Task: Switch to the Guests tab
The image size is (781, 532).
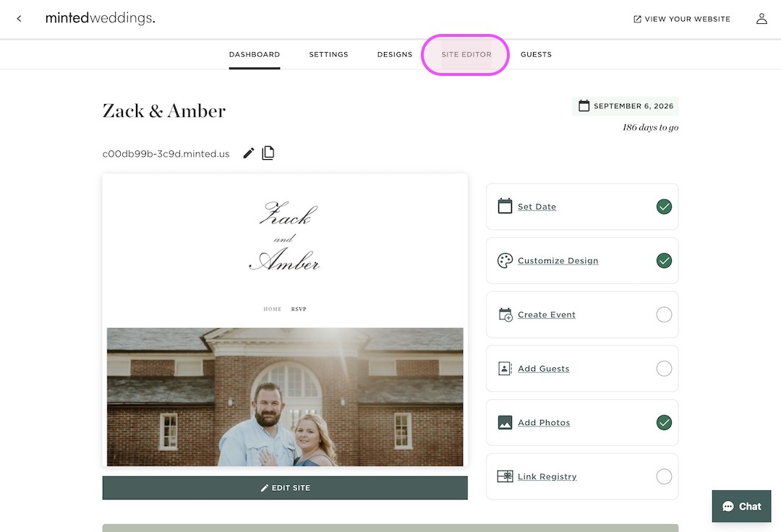Action: 536,54
